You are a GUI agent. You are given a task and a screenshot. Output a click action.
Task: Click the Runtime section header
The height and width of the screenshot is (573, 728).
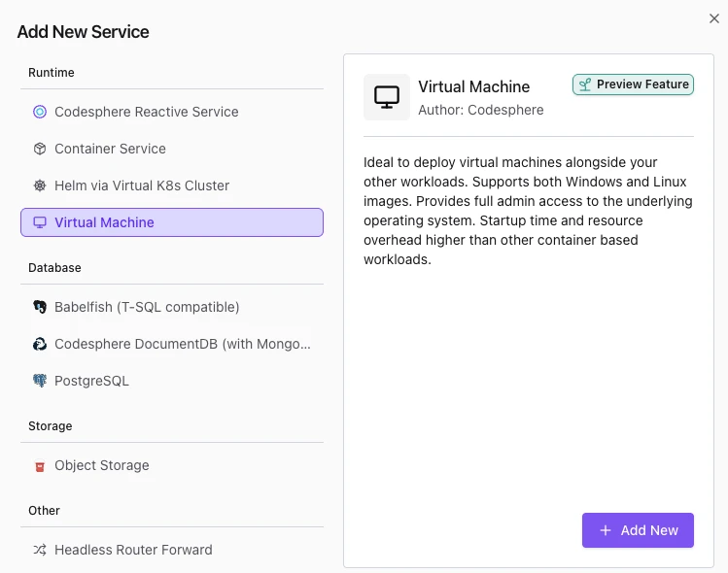point(52,73)
